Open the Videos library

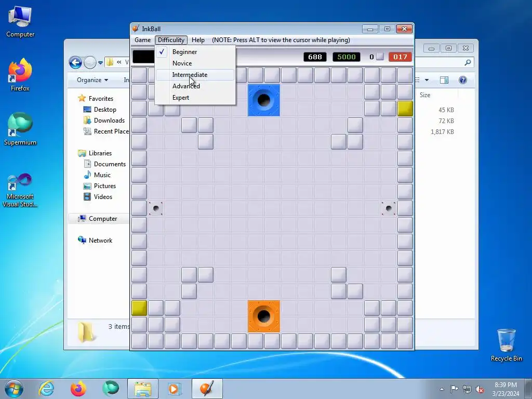tap(103, 197)
